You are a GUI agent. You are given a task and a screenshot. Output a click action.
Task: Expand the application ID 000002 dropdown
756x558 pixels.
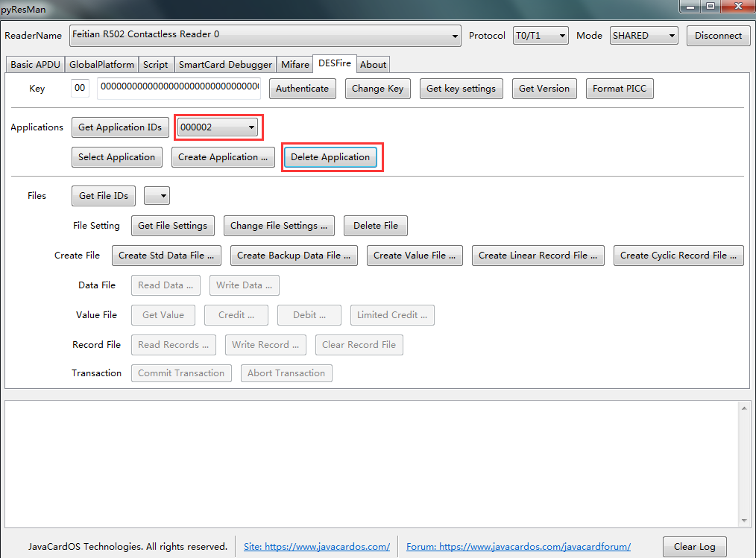tap(218, 127)
